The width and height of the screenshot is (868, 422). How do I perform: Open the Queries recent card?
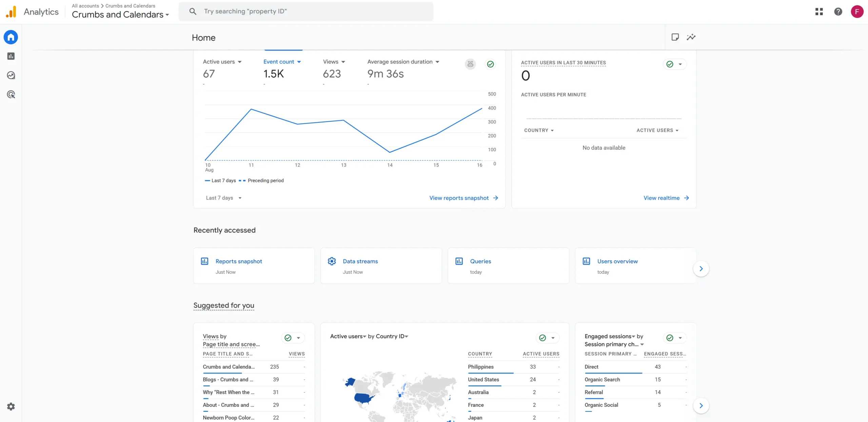click(508, 266)
